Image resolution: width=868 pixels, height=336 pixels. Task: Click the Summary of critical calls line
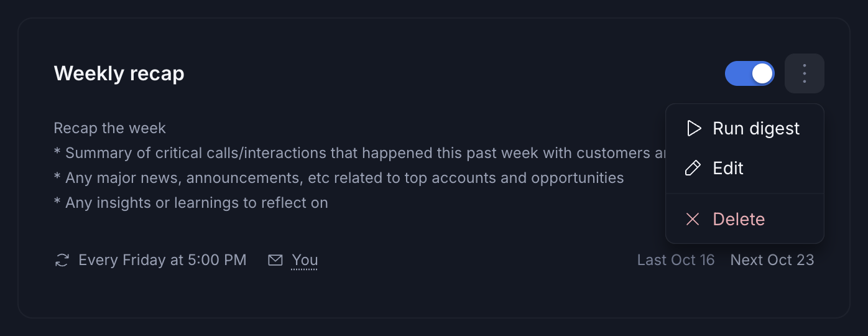point(359,153)
